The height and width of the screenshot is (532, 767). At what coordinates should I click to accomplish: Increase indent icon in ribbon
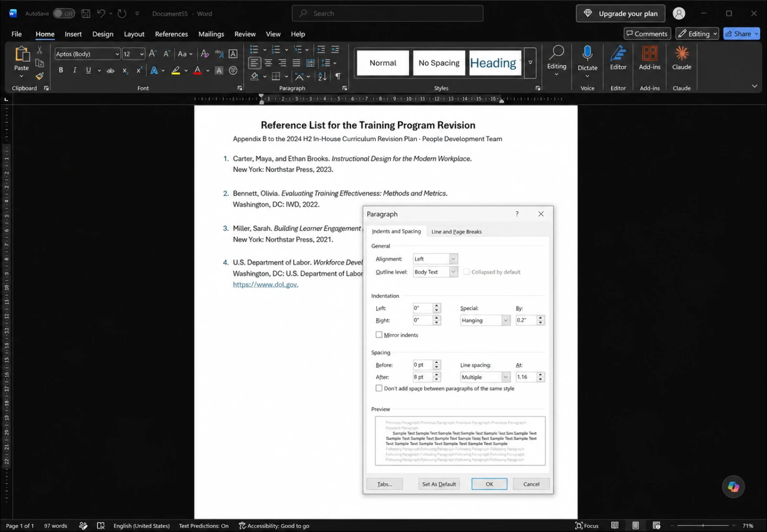[335, 49]
